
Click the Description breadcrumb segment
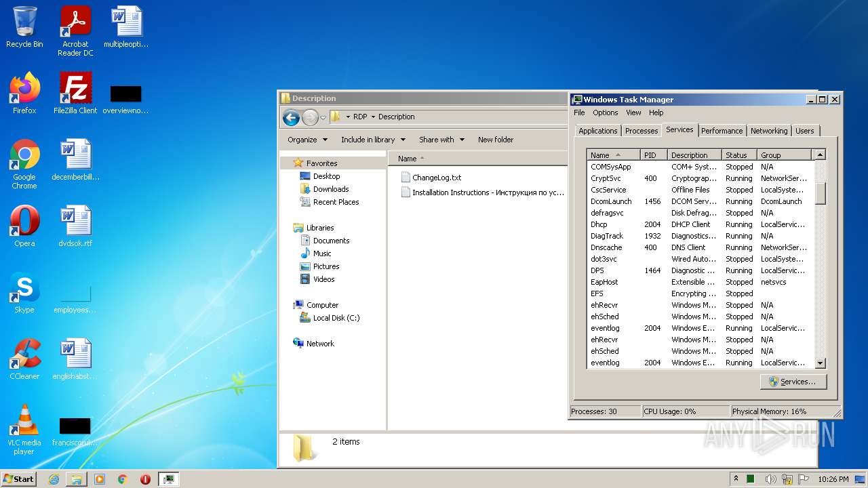(396, 117)
